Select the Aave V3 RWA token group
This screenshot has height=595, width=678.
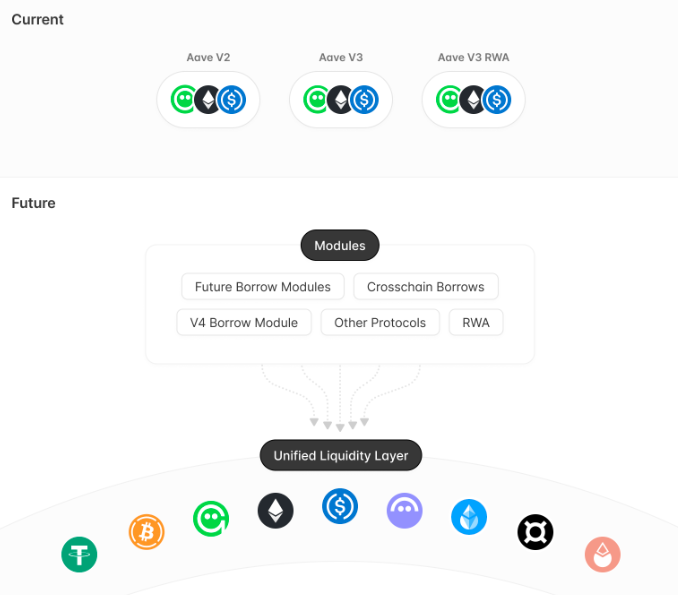[x=474, y=100]
